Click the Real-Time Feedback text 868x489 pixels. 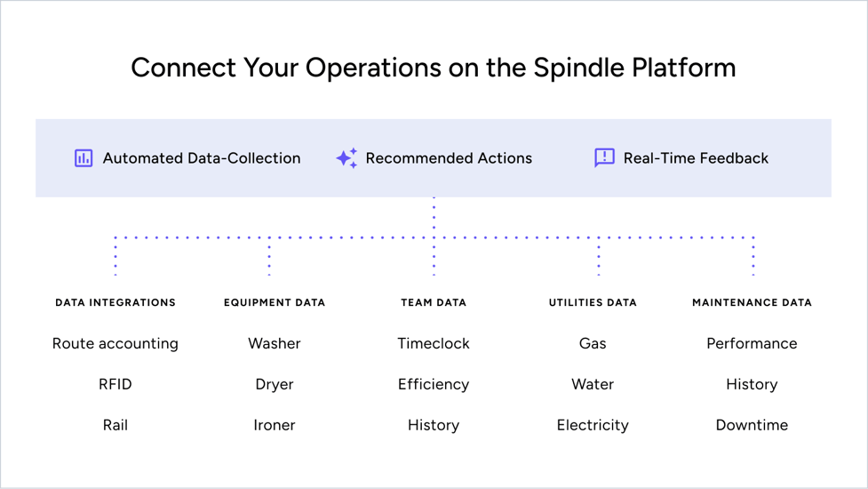point(696,158)
